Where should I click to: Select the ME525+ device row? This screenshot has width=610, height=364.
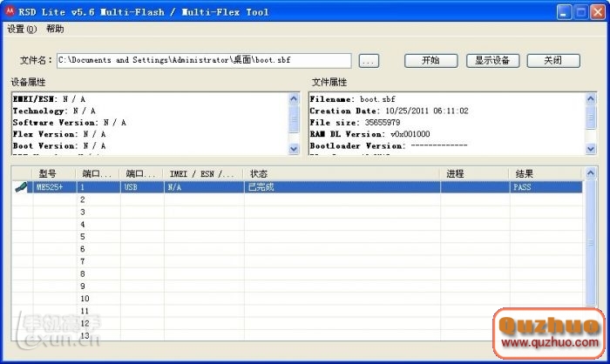297,187
